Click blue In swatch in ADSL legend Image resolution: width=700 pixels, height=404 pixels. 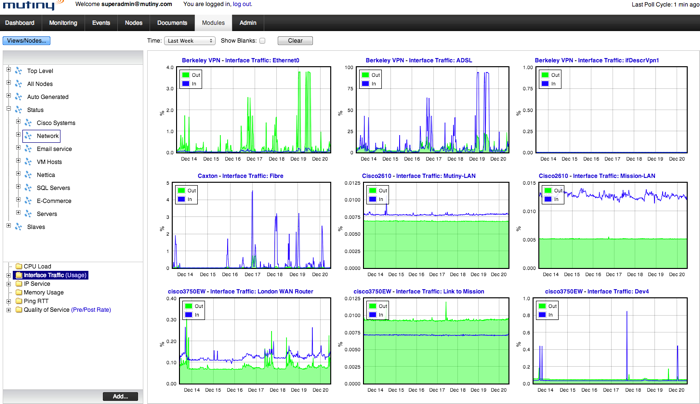coord(366,83)
